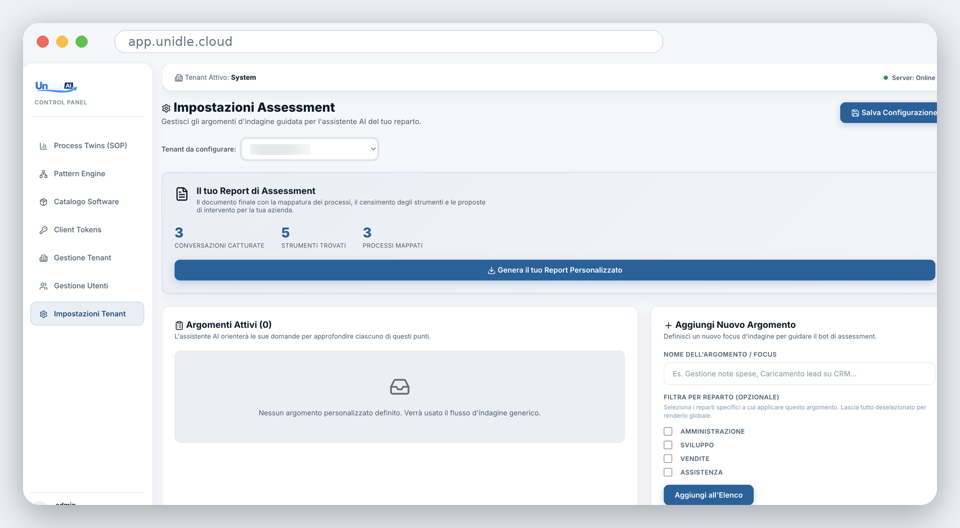This screenshot has height=528, width=960.
Task: Click the Nessun argomento personalizzato definito message
Action: pos(399,413)
